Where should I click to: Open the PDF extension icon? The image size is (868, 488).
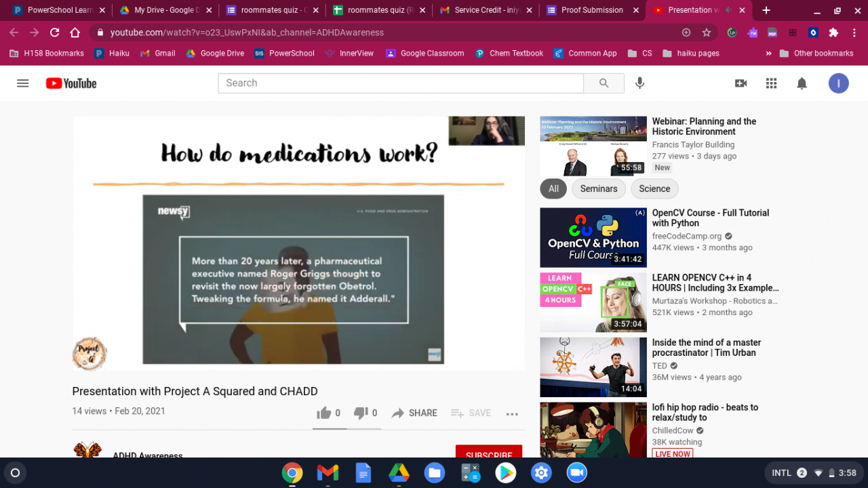click(x=772, y=33)
